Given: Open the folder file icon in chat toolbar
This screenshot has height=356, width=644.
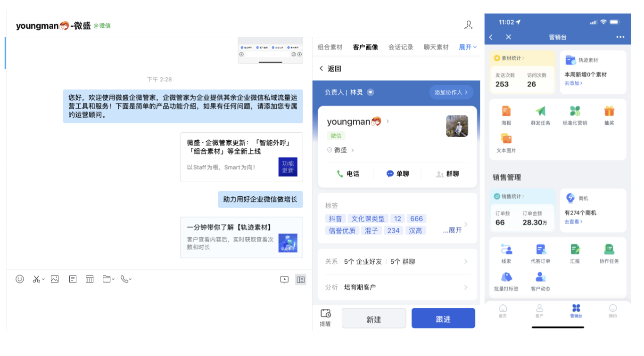Looking at the screenshot, I should [x=107, y=279].
